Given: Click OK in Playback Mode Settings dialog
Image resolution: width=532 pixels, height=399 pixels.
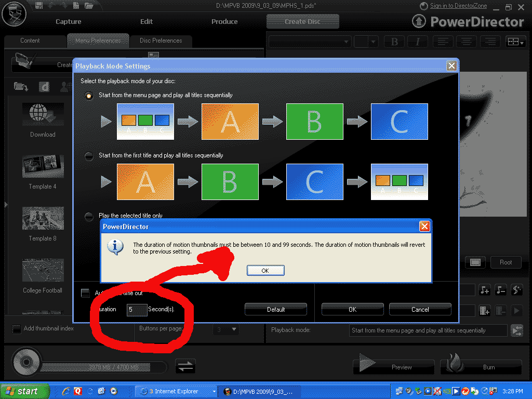Looking at the screenshot, I should (353, 310).
